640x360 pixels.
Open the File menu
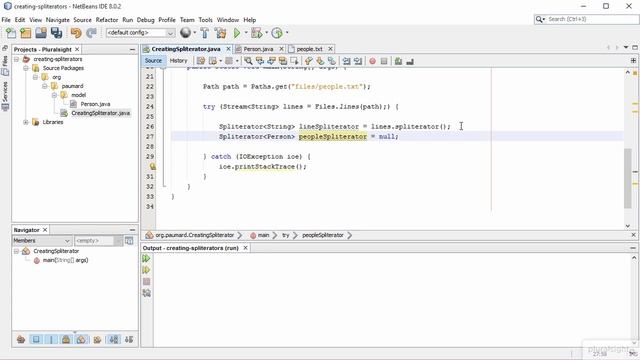(x=6, y=20)
